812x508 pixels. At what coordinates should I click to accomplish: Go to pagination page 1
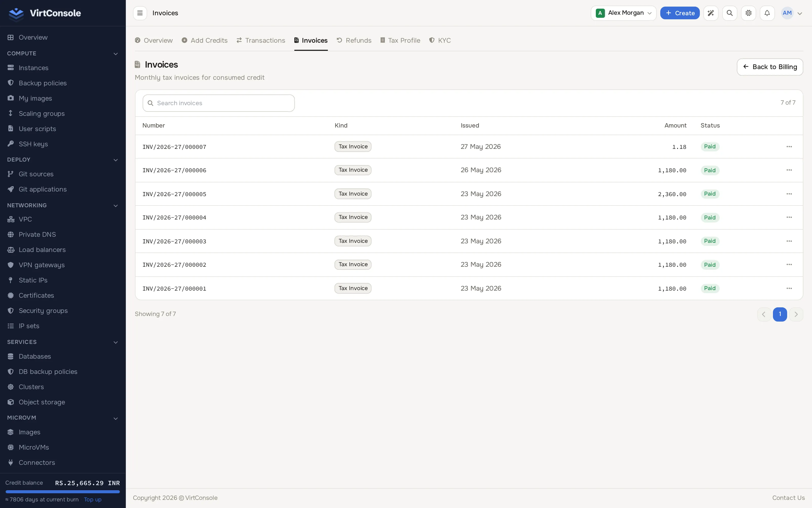(x=780, y=314)
